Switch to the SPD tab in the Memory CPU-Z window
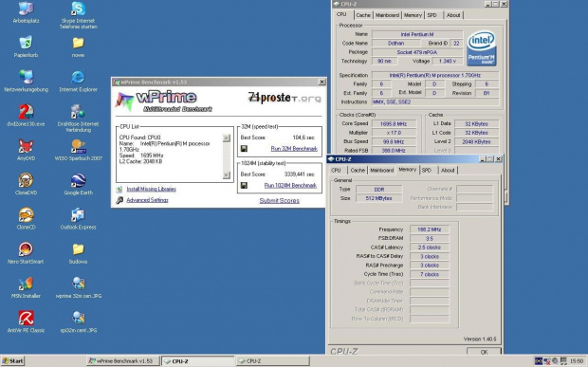588x367 pixels. pos(427,170)
